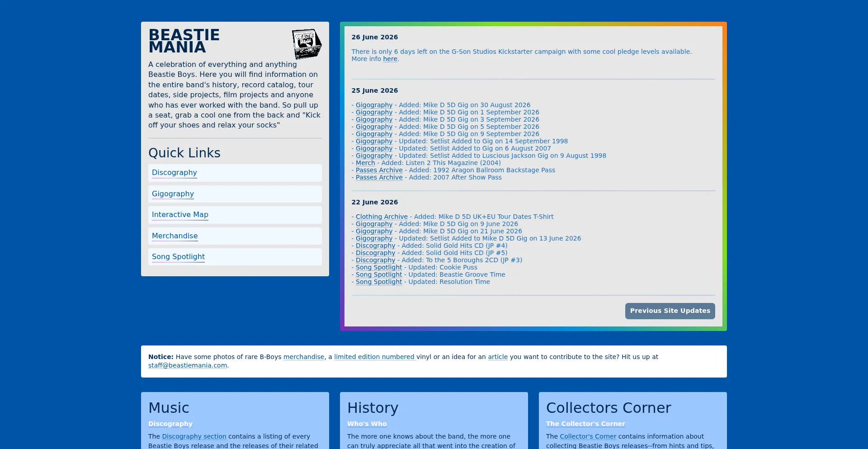Click the Quick Links heading

click(x=184, y=153)
